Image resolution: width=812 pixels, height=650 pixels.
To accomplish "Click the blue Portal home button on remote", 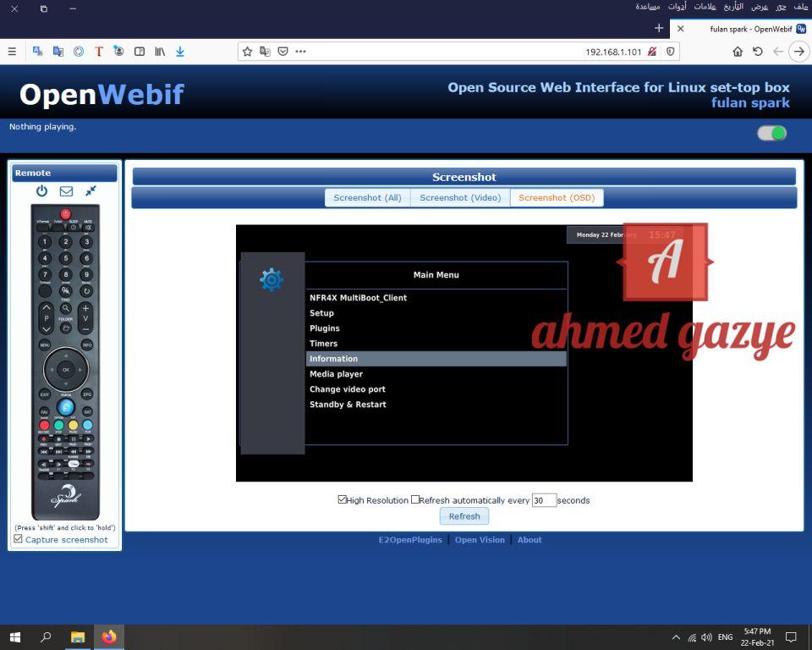I will click(66, 407).
